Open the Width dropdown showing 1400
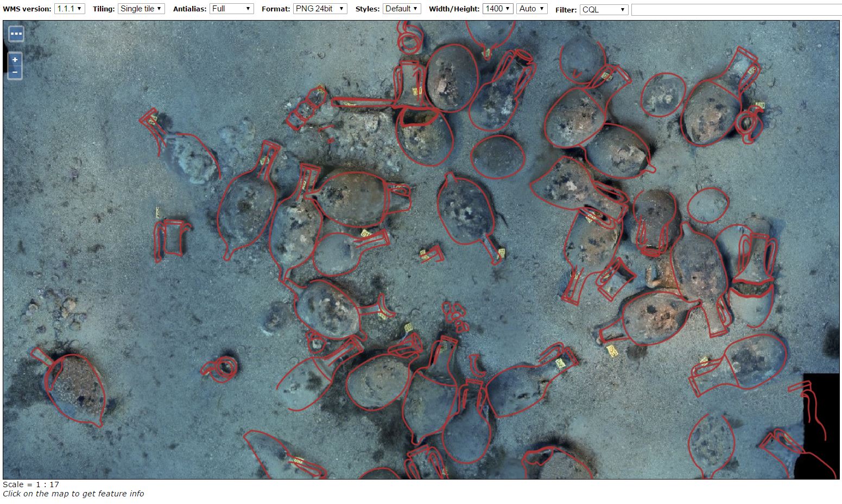 click(x=498, y=9)
